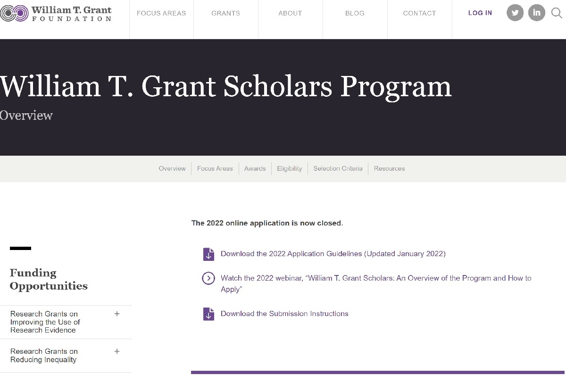Click the Log In link

coord(480,13)
